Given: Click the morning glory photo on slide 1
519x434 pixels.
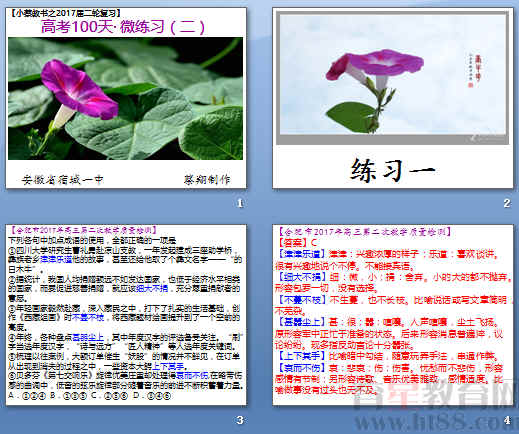Looking at the screenshot, I should click(126, 99).
